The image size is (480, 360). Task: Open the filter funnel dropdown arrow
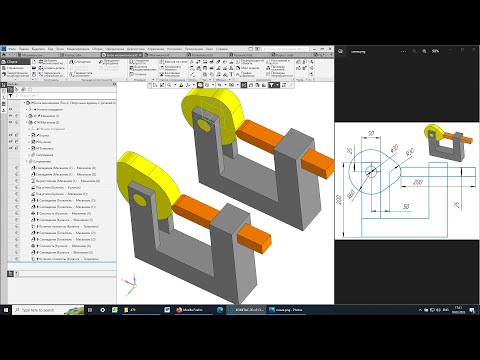coord(277,85)
